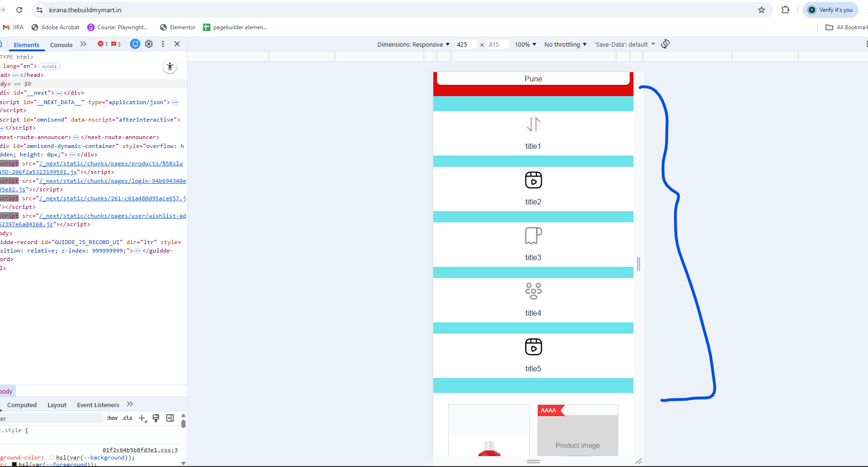Open the chunks/261 script source link

pyautogui.click(x=113, y=198)
